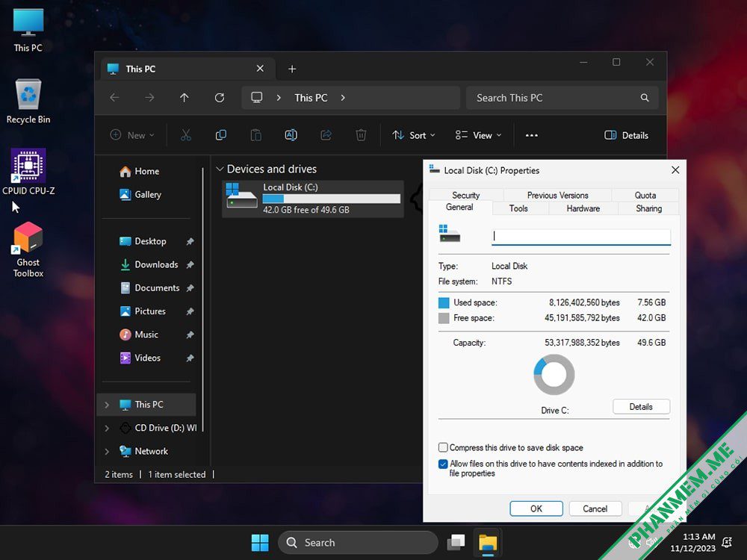
Task: Click the Used space blue swatch
Action: (444, 303)
